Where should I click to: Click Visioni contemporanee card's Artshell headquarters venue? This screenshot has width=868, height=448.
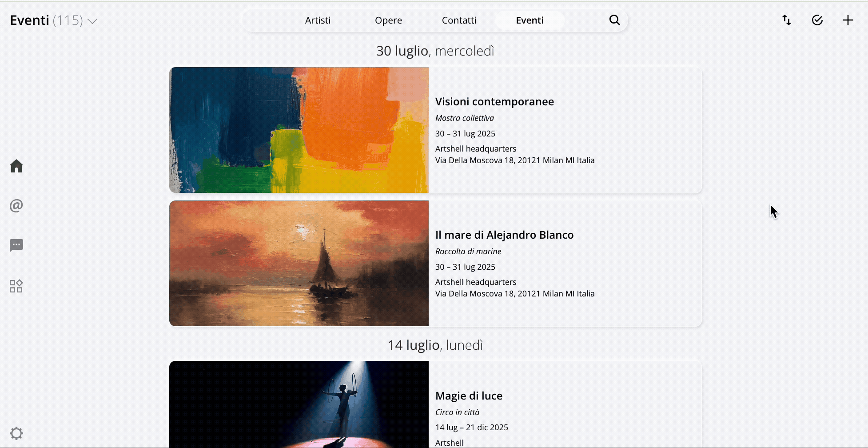point(476,148)
